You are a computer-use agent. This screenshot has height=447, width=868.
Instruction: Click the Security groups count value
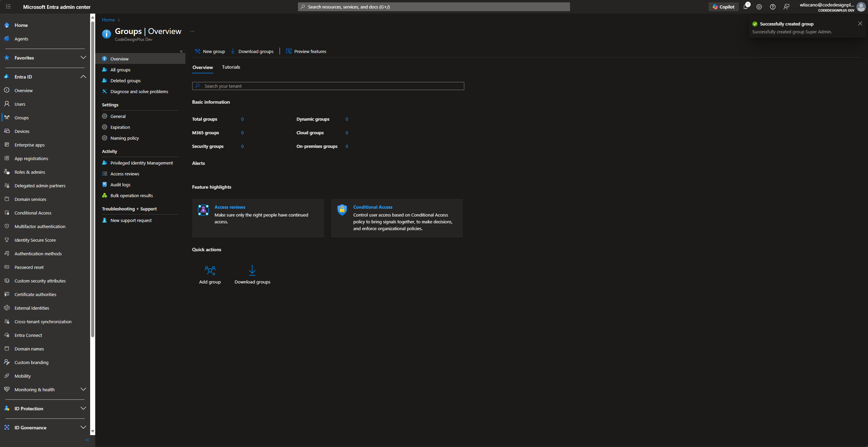pyautogui.click(x=242, y=146)
